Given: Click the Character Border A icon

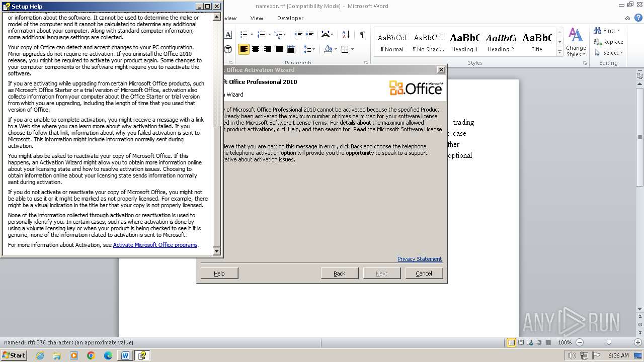Looking at the screenshot, I should [x=228, y=34].
